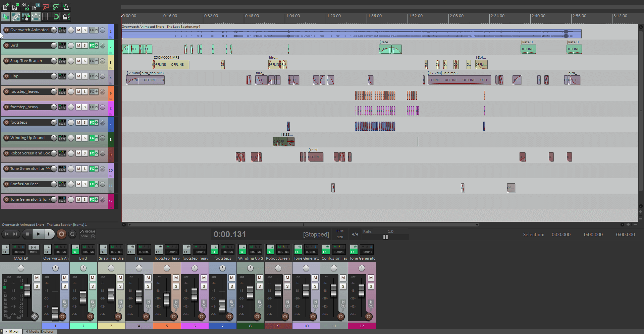
Task: Open the 4/4 time signature selector
Action: [355, 234]
